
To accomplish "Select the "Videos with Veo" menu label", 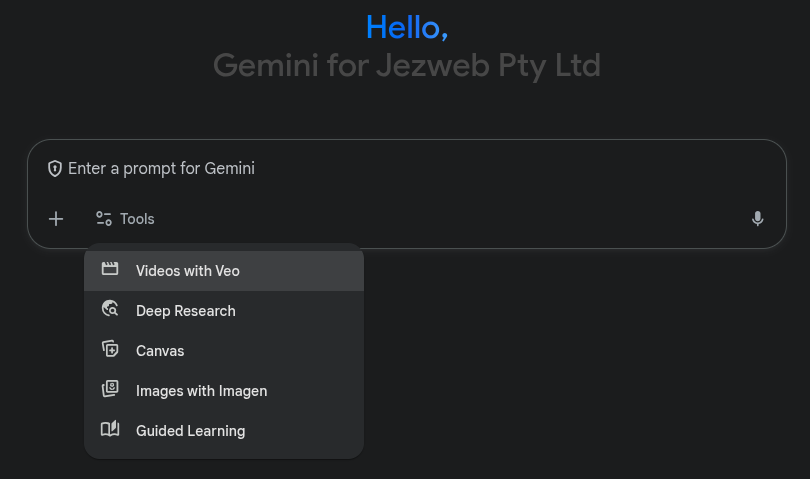I will pos(188,271).
